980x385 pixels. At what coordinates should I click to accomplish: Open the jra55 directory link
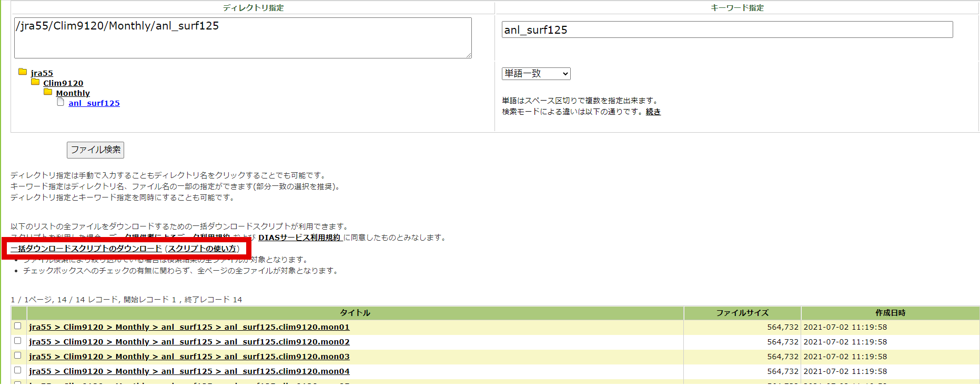[x=42, y=73]
